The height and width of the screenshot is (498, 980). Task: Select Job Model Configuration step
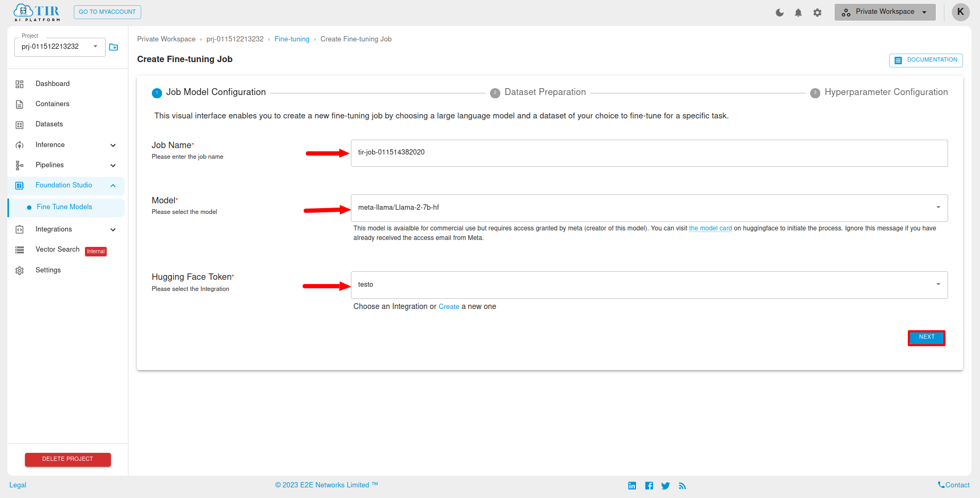coord(209,92)
